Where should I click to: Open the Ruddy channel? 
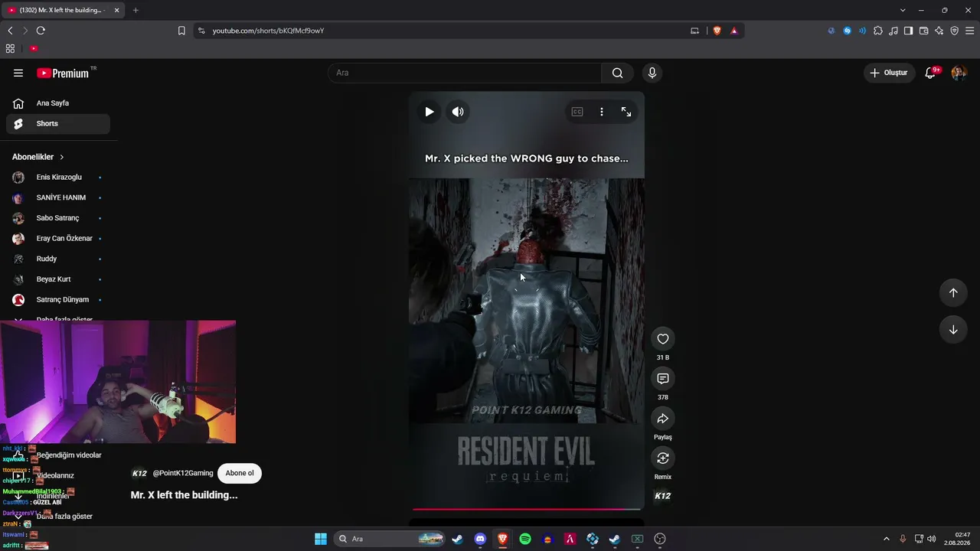click(58, 259)
